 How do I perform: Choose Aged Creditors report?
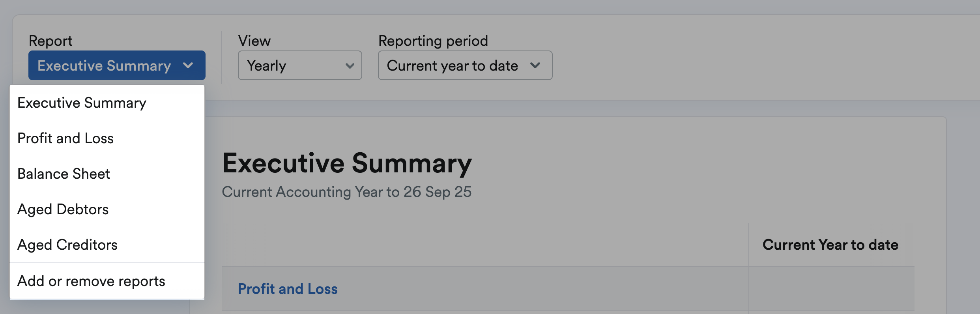pyautogui.click(x=67, y=245)
